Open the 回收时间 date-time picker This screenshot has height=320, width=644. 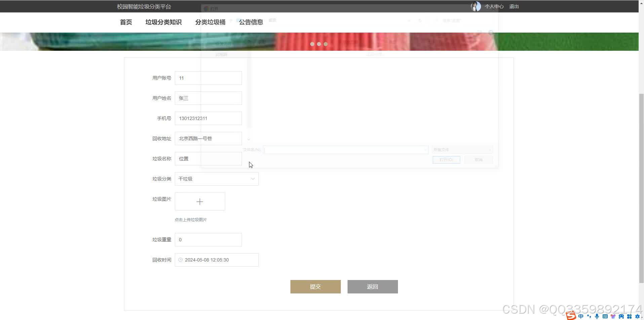[x=216, y=260]
